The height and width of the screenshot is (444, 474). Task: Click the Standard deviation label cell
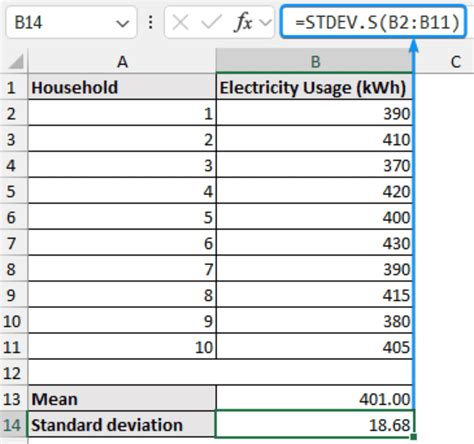tap(122, 425)
